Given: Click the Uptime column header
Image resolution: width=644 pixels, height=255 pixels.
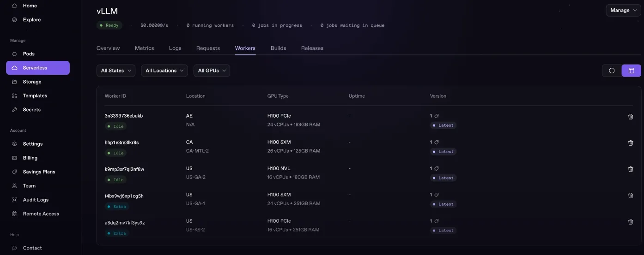Looking at the screenshot, I should point(357,96).
